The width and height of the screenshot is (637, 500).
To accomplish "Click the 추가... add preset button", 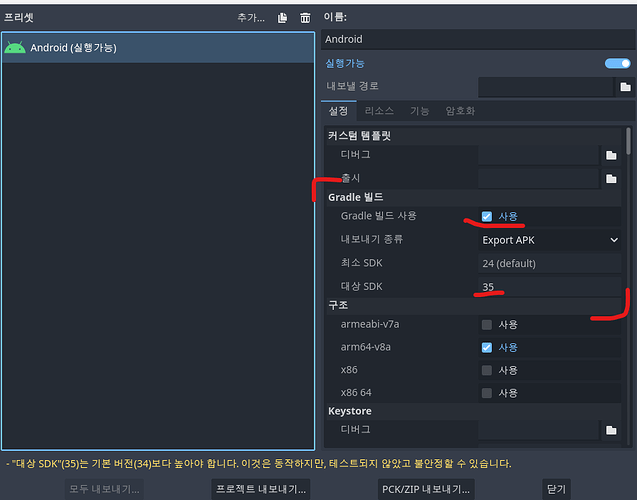I will (x=251, y=18).
